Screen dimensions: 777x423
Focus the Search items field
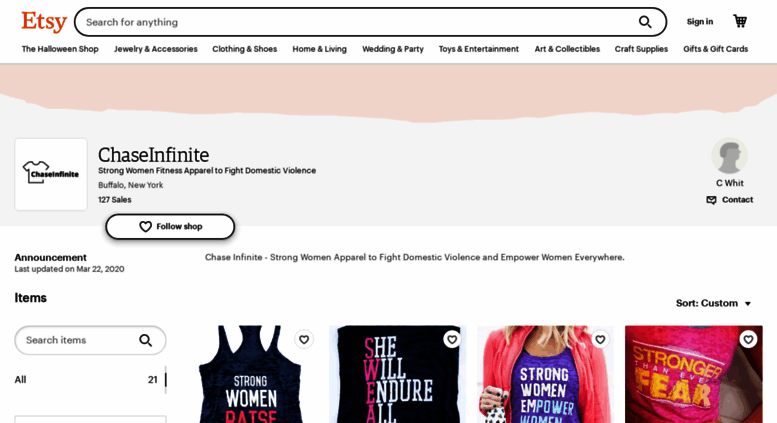[90, 340]
